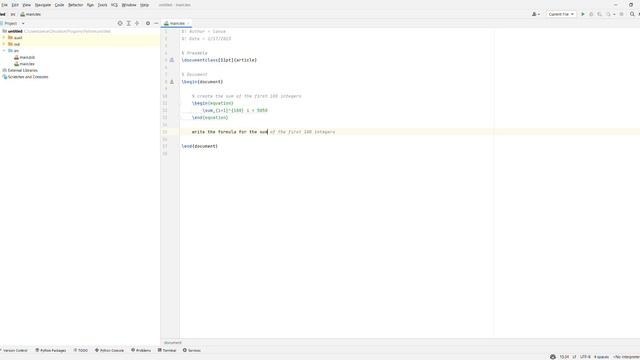Click the Profile run icon

609,14
